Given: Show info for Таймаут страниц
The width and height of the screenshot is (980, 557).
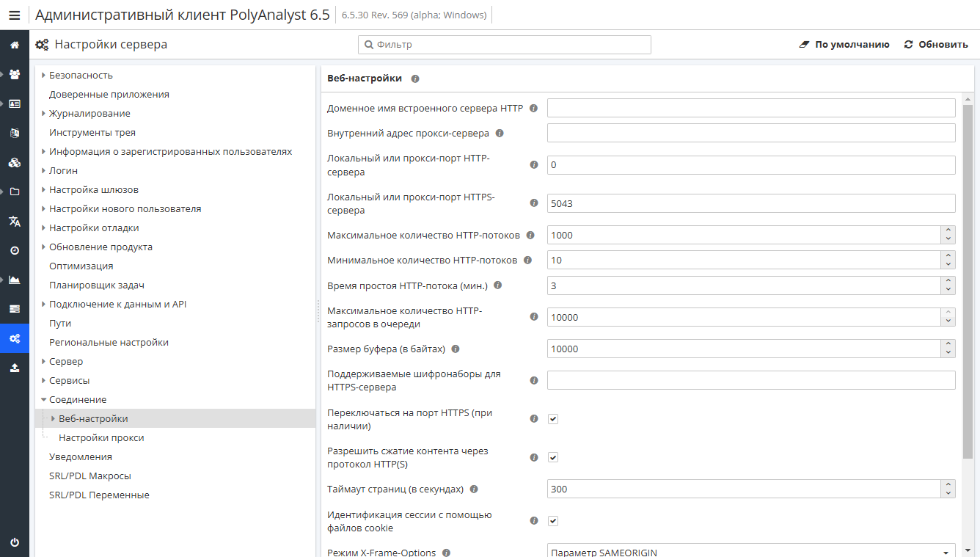Looking at the screenshot, I should pos(474,489).
